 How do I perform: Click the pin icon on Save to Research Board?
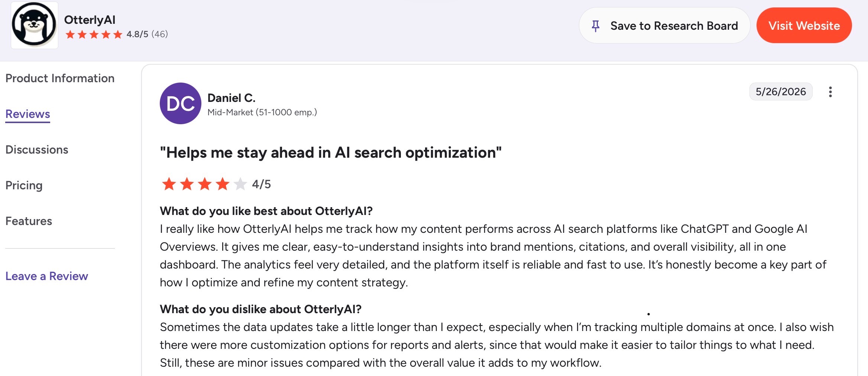tap(595, 26)
